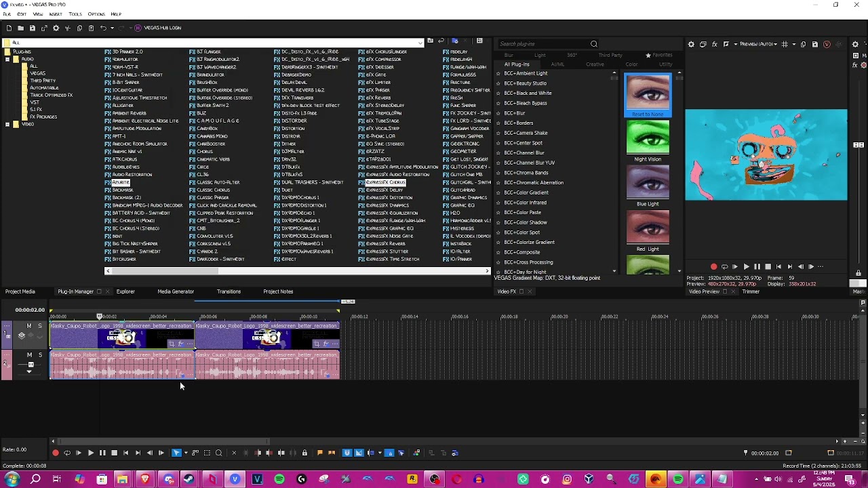
Task: Play from start in Video Preview transport
Action: tap(735, 267)
